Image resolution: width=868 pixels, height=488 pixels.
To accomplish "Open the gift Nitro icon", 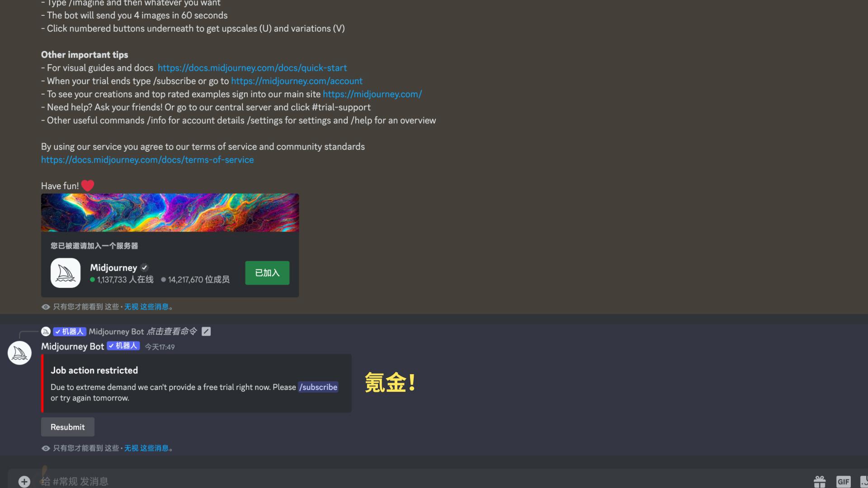I will click(820, 482).
